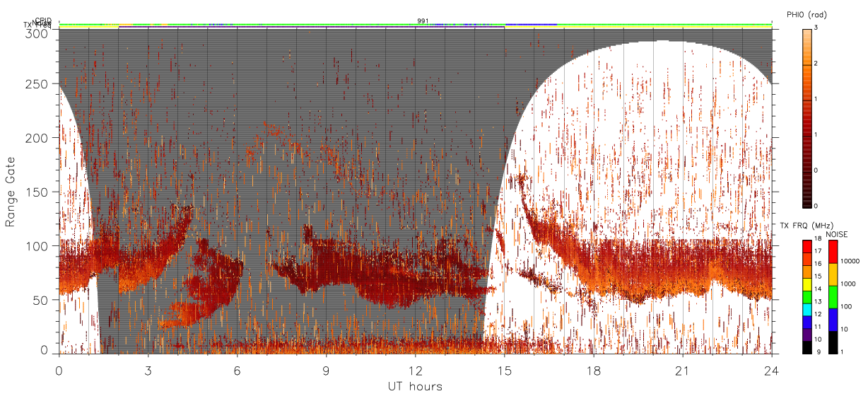Click the 'CPID' label at top left
Viewport: 868px width, 401px height.
44,21
